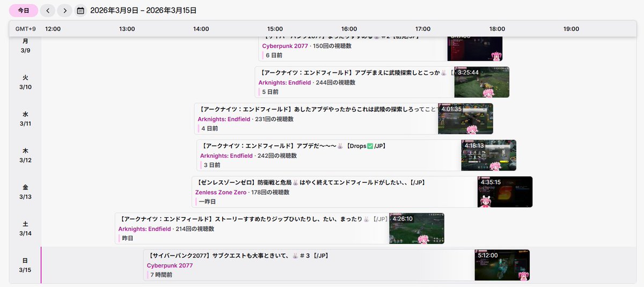Viewport: 644px width, 287px height.
Task: Click the 6 日前 label
Action: 274,55
